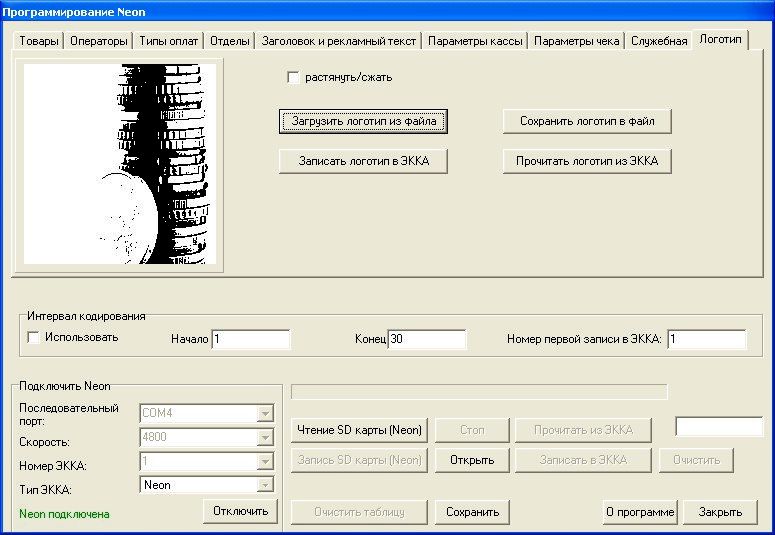Viewport: 775px width, 535px height.
Task: Click the Стоп button
Action: [x=472, y=430]
